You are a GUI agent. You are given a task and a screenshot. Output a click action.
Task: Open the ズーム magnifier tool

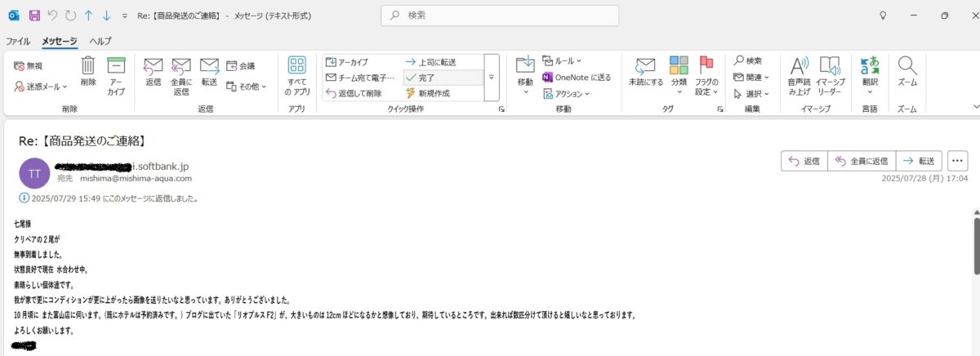click(907, 73)
